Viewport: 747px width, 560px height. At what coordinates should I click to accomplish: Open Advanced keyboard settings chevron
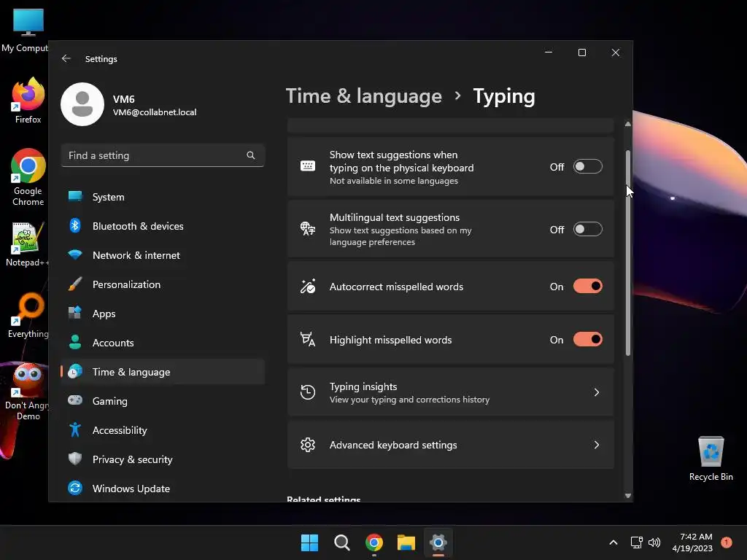pyautogui.click(x=597, y=445)
